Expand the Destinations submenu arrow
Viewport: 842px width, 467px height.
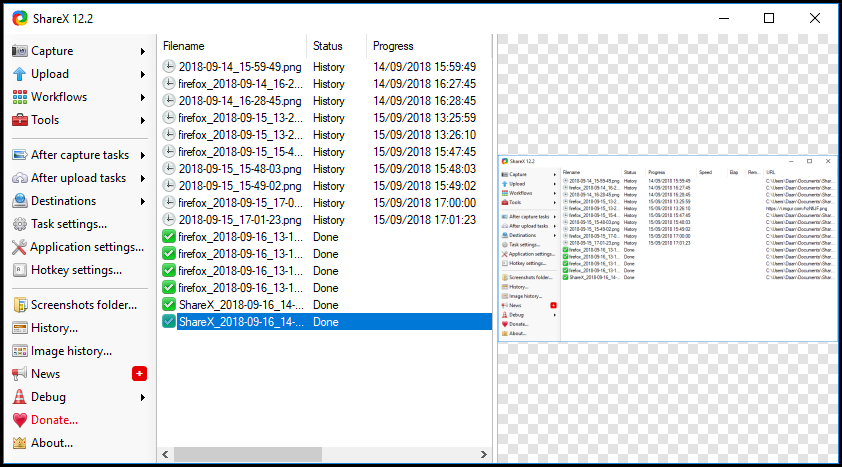[143, 202]
